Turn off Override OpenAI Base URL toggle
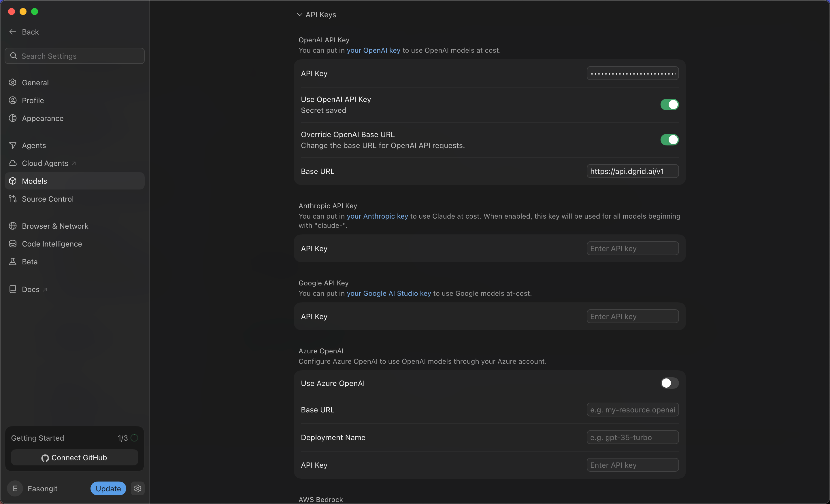Image resolution: width=830 pixels, height=504 pixels. coord(669,140)
